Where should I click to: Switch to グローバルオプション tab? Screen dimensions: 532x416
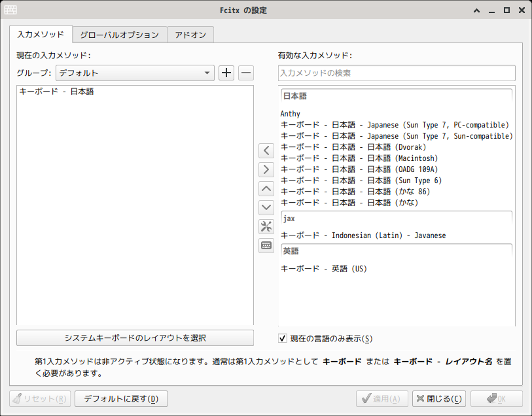pyautogui.click(x=120, y=35)
